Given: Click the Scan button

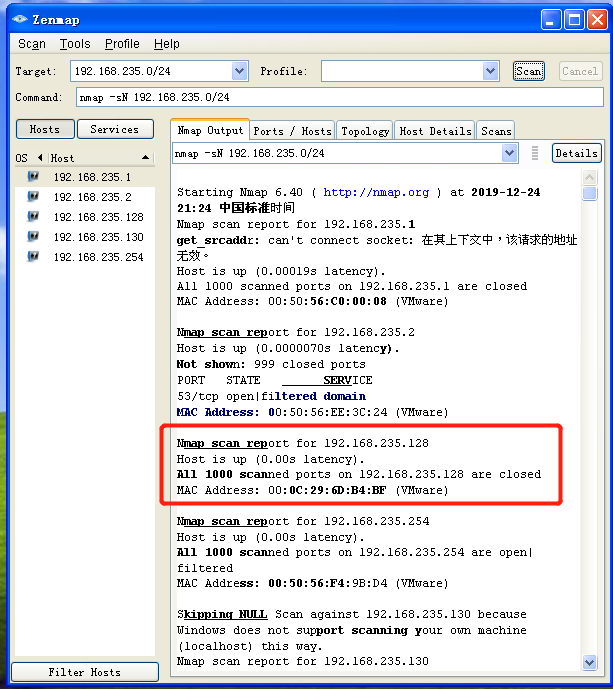Looking at the screenshot, I should pyautogui.click(x=529, y=71).
